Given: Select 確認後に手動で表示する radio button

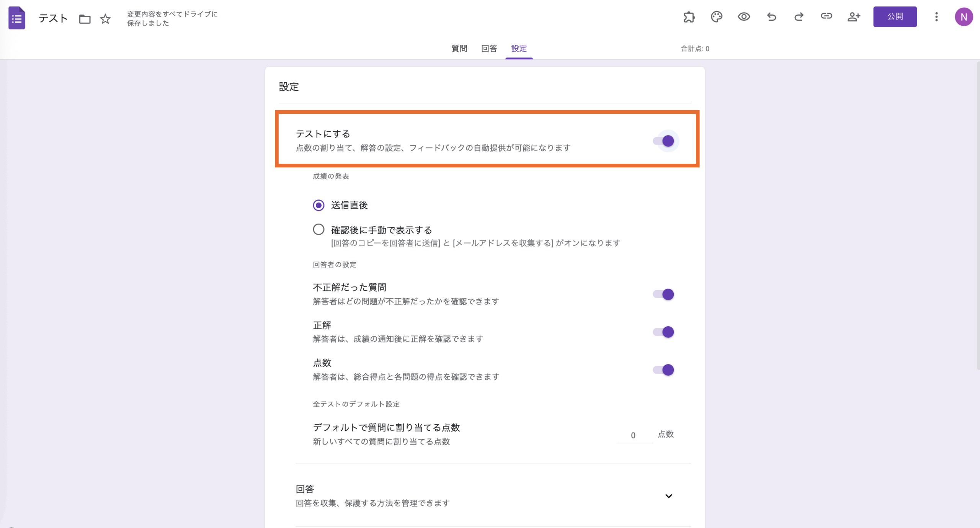Looking at the screenshot, I should click(x=318, y=229).
